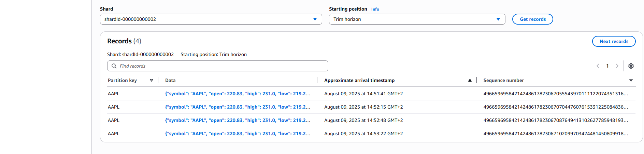
Task: Select page number 1 in pagination
Action: pyautogui.click(x=607, y=66)
